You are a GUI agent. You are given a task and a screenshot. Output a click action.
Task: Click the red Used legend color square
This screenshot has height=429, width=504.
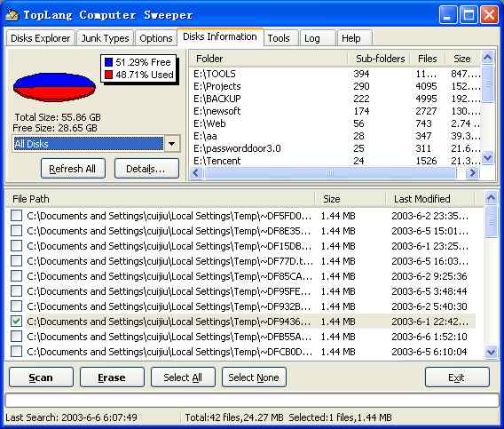click(x=108, y=75)
